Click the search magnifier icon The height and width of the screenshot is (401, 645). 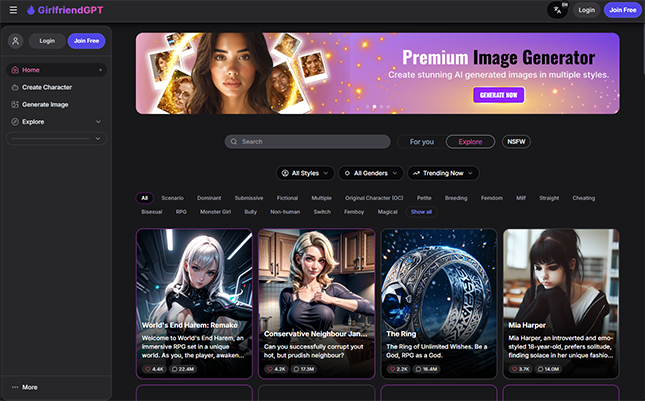[x=234, y=141]
